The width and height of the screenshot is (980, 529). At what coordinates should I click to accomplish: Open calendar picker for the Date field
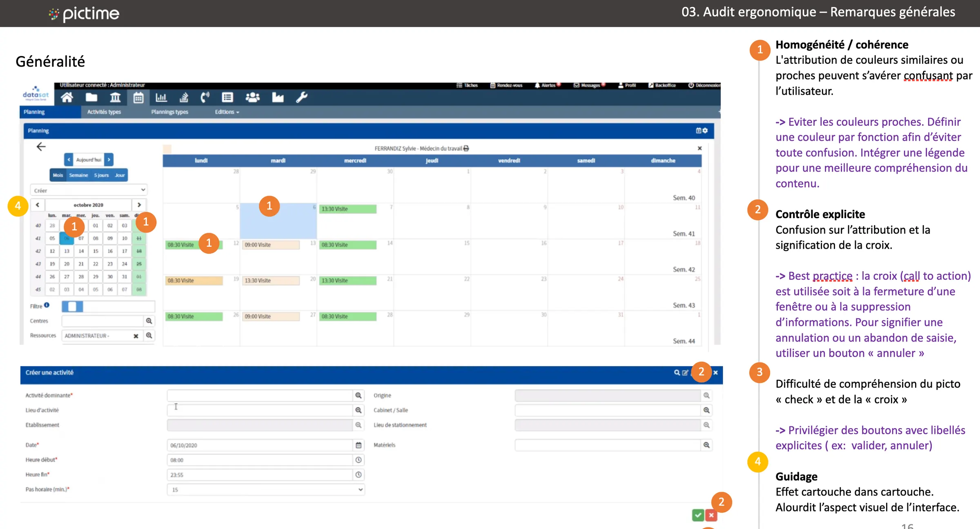click(x=359, y=445)
